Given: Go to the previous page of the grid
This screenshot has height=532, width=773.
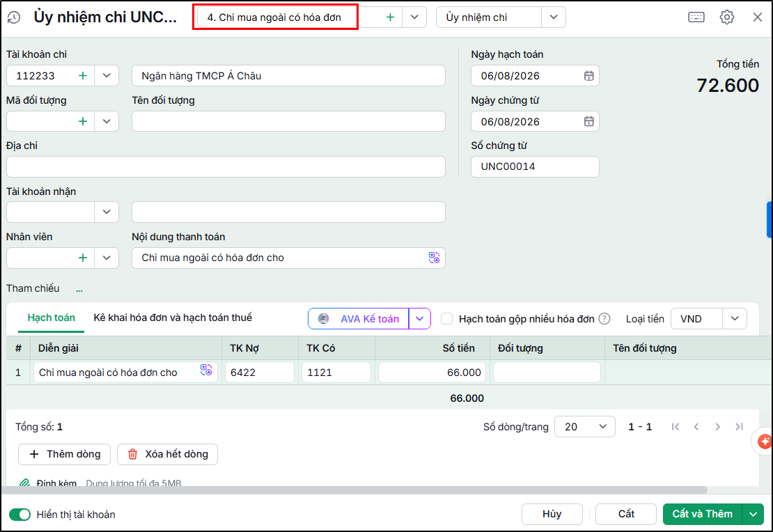Looking at the screenshot, I should tap(696, 427).
